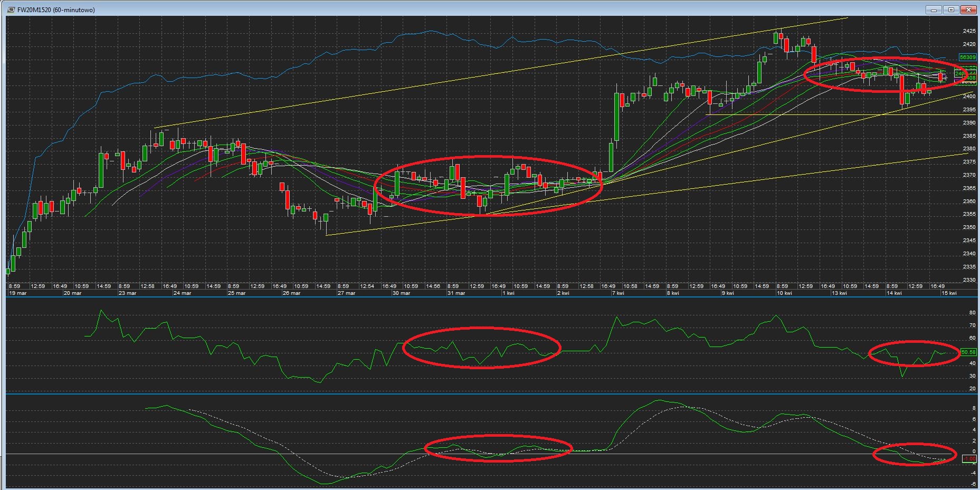
Task: Click the 2335 price level on the axis
Action: pos(969,267)
